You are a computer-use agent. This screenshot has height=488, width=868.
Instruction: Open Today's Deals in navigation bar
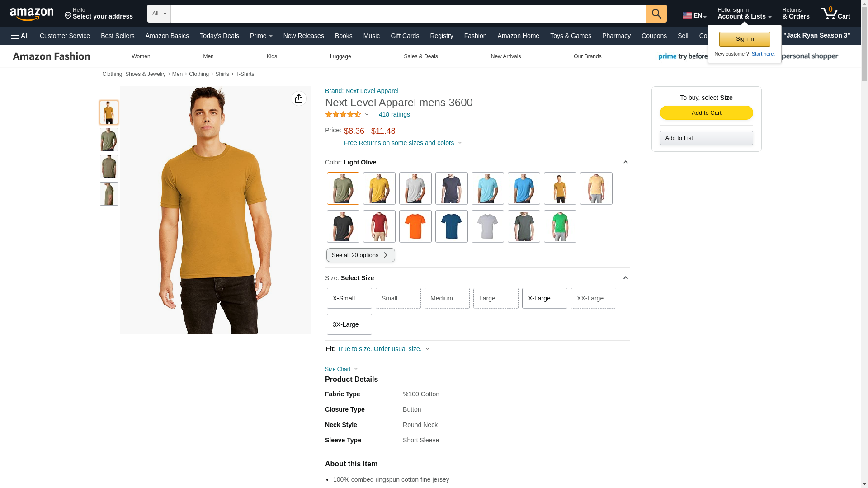[219, 36]
